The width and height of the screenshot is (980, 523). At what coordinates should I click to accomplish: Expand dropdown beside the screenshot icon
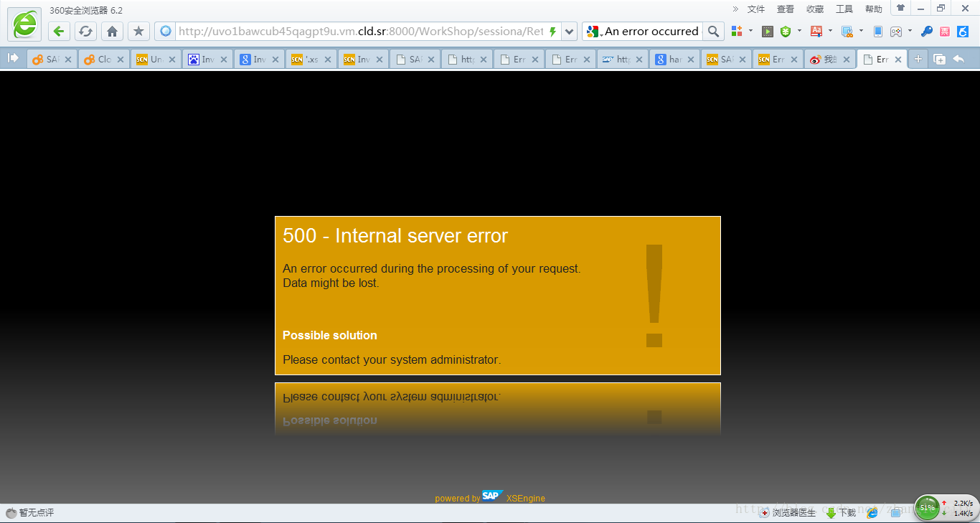click(861, 31)
